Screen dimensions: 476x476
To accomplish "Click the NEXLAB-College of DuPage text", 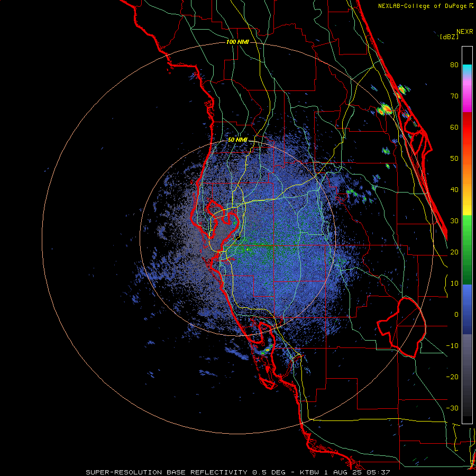I will tap(423, 6).
